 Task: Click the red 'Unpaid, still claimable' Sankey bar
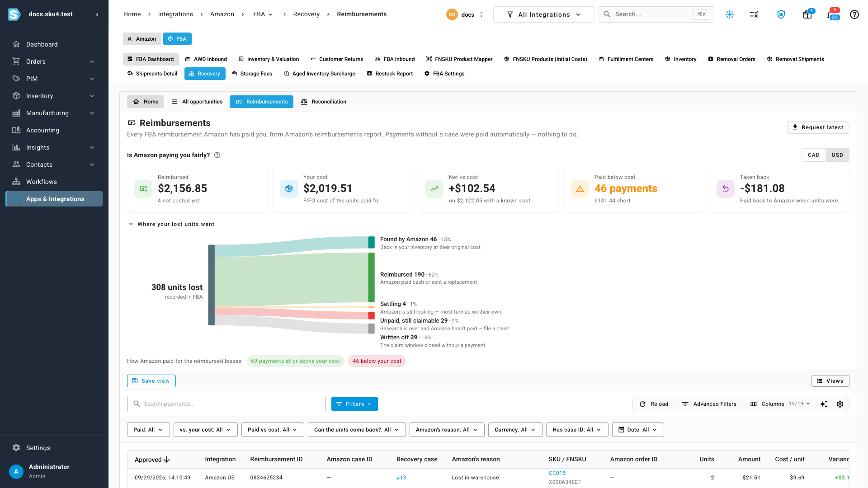coord(371,315)
